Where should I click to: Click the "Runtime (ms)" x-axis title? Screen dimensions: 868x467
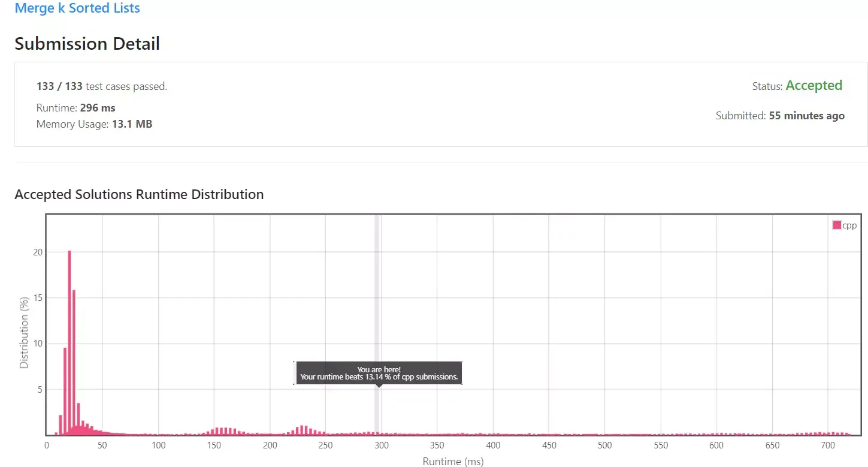[453, 462]
